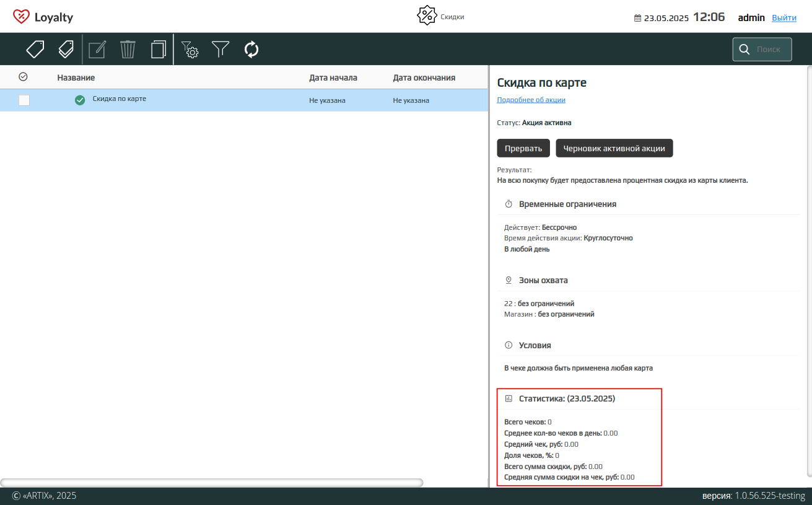This screenshot has width=812, height=505.
Task: Click the copy (duplicate) icon
Action: pyautogui.click(x=159, y=49)
